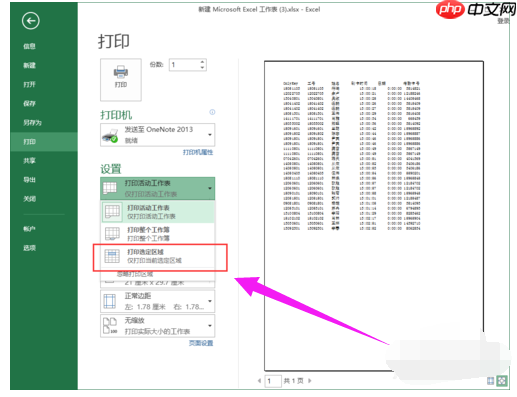Viewport: 517px width, 397px height.
Task: Go to previous preview page arrow
Action: coord(259,380)
